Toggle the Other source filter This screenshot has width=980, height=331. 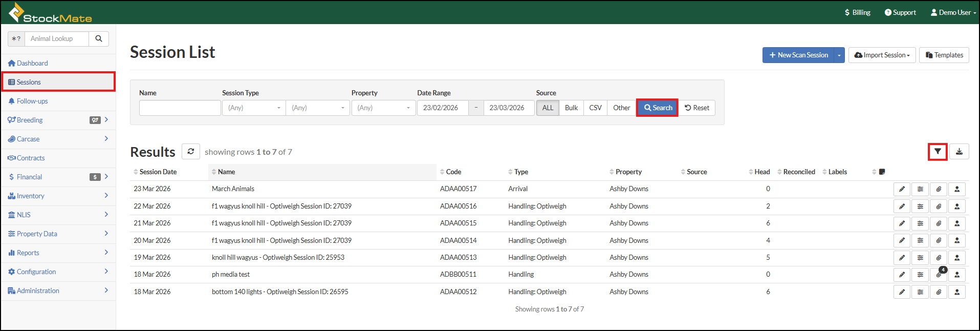(x=621, y=108)
